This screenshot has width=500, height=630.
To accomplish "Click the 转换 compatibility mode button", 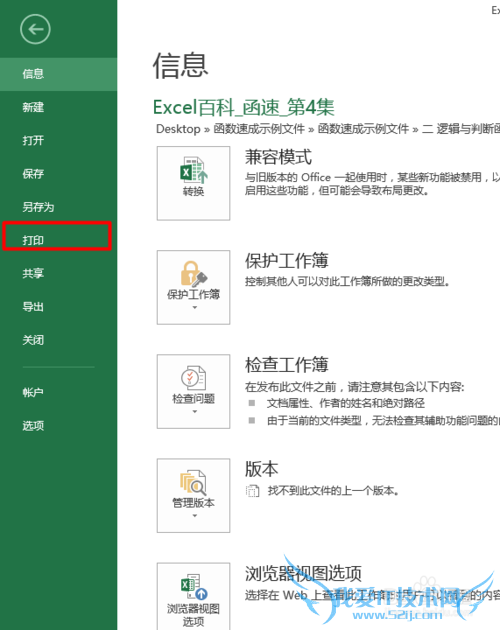I will [x=193, y=183].
